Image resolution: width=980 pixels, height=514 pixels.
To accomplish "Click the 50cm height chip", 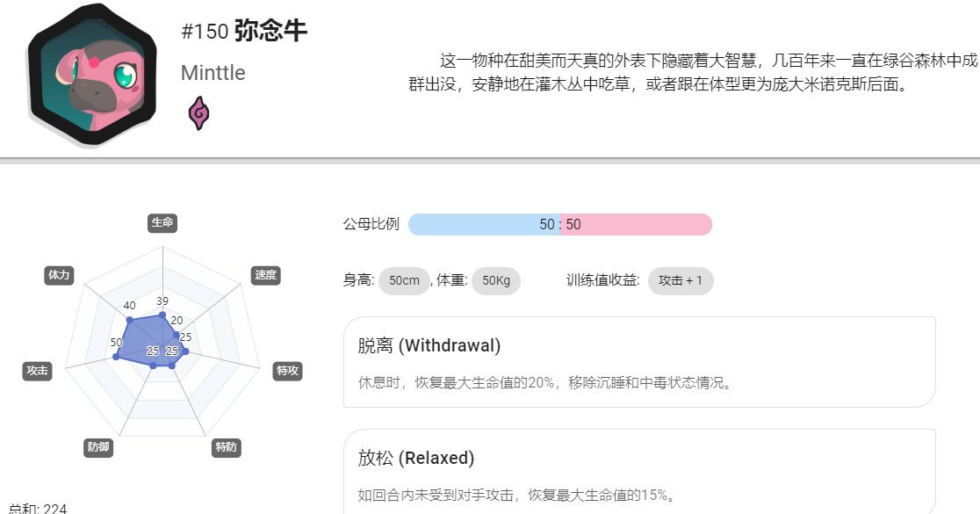I will [x=404, y=281].
